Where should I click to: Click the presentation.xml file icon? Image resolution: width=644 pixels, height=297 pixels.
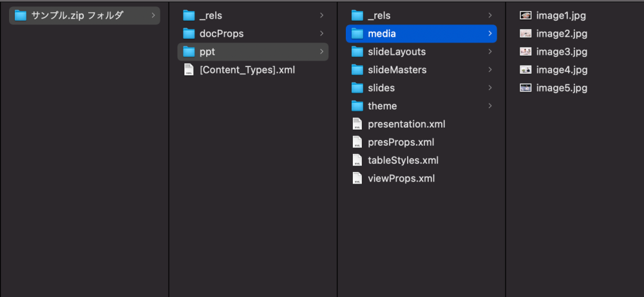357,124
